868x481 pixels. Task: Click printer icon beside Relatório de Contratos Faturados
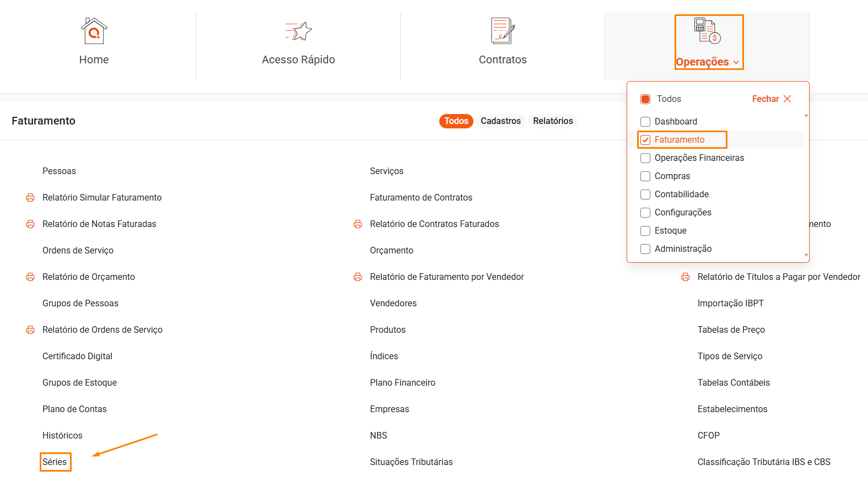pos(358,224)
